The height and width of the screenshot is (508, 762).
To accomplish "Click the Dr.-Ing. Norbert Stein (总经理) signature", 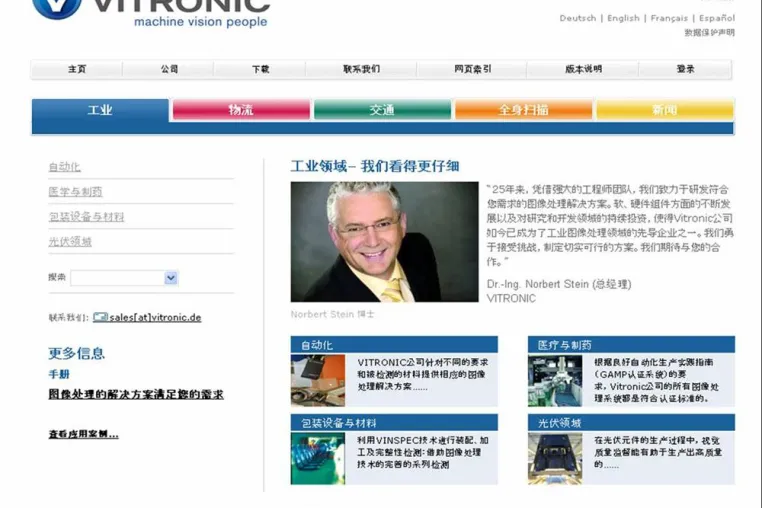I will pyautogui.click(x=559, y=284).
